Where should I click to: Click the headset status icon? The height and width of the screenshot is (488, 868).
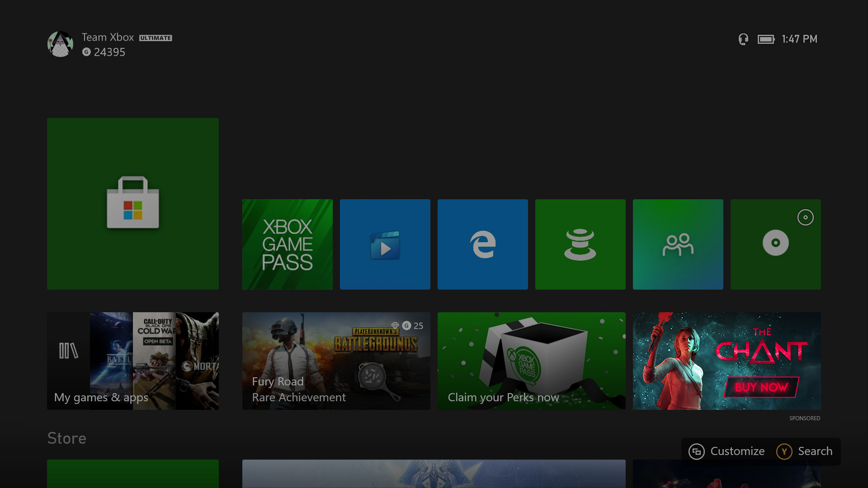(743, 39)
